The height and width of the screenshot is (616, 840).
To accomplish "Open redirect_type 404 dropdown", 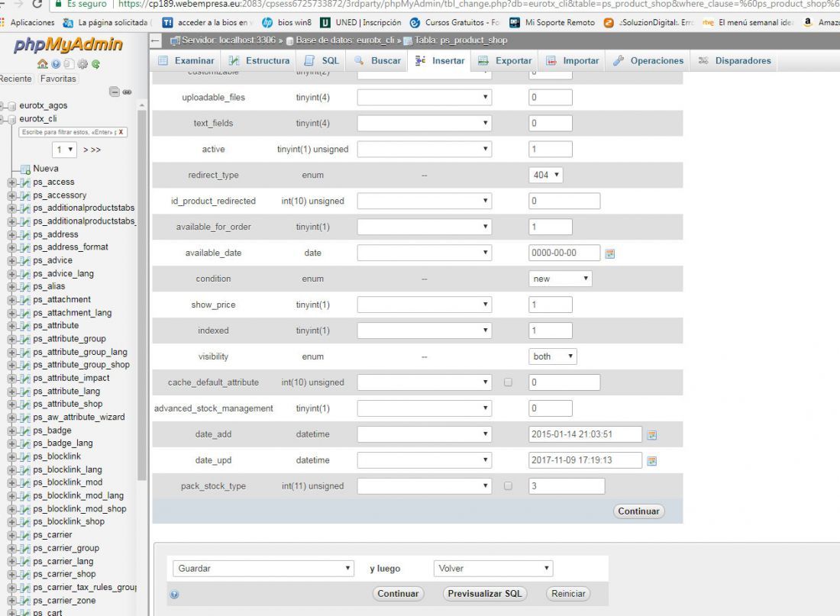I will [x=545, y=175].
